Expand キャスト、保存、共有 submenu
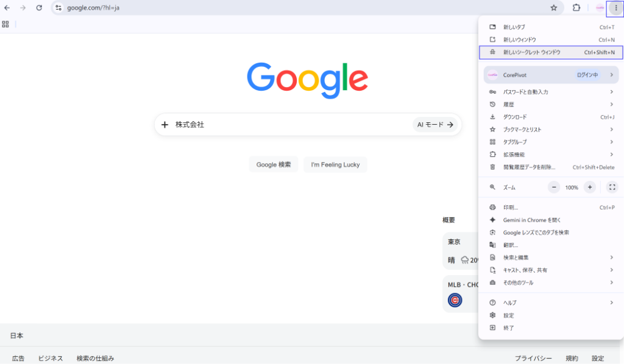This screenshot has height=364, width=624. (x=551, y=270)
